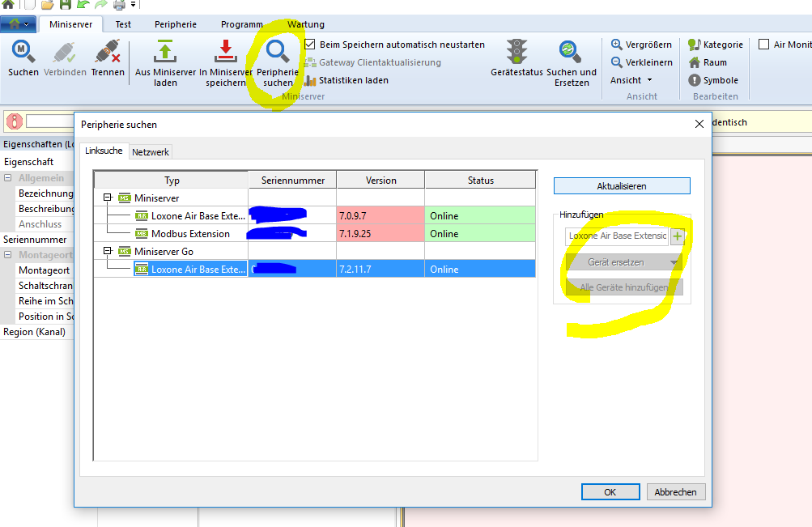Screen dimensions: 812x527
Task: Switch to the Miniserver ribbon tab
Action: pyautogui.click(x=71, y=24)
